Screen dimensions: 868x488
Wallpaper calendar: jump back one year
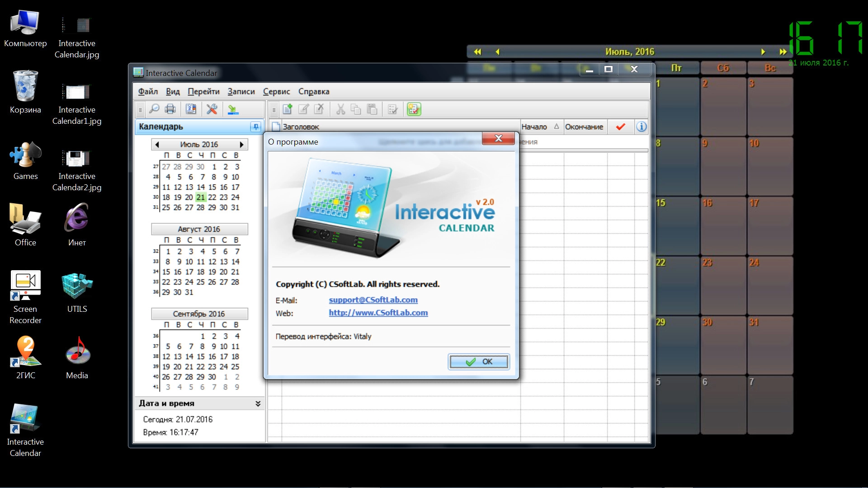click(x=477, y=52)
